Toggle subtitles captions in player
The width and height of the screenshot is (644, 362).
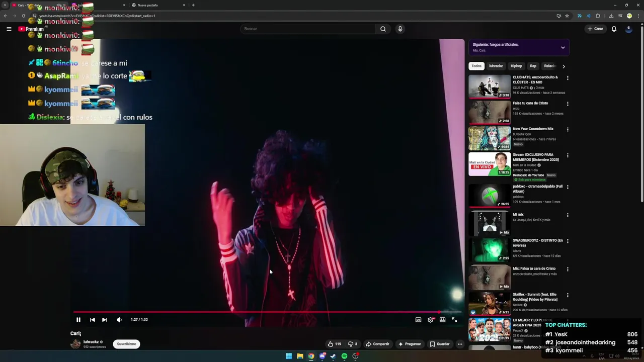click(418, 320)
